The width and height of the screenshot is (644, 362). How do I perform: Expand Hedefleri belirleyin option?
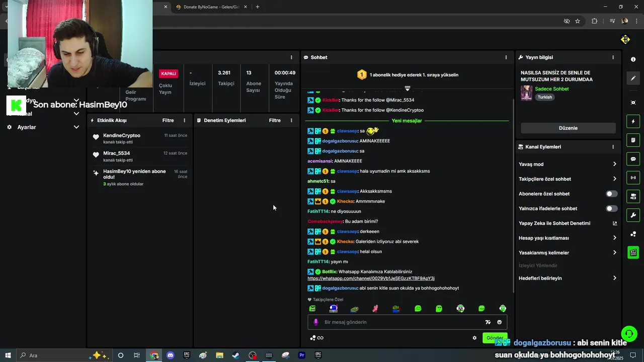pyautogui.click(x=568, y=278)
